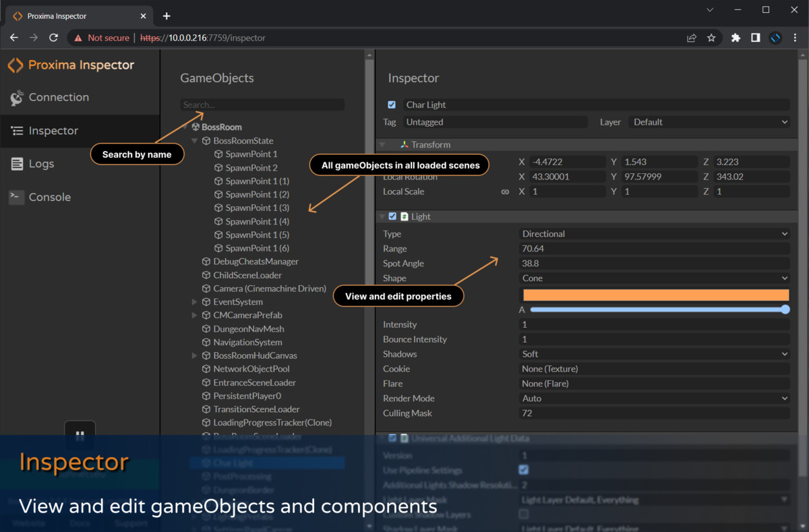Image resolution: width=809 pixels, height=532 pixels.
Task: Click the orange light color swatch
Action: tap(655, 295)
